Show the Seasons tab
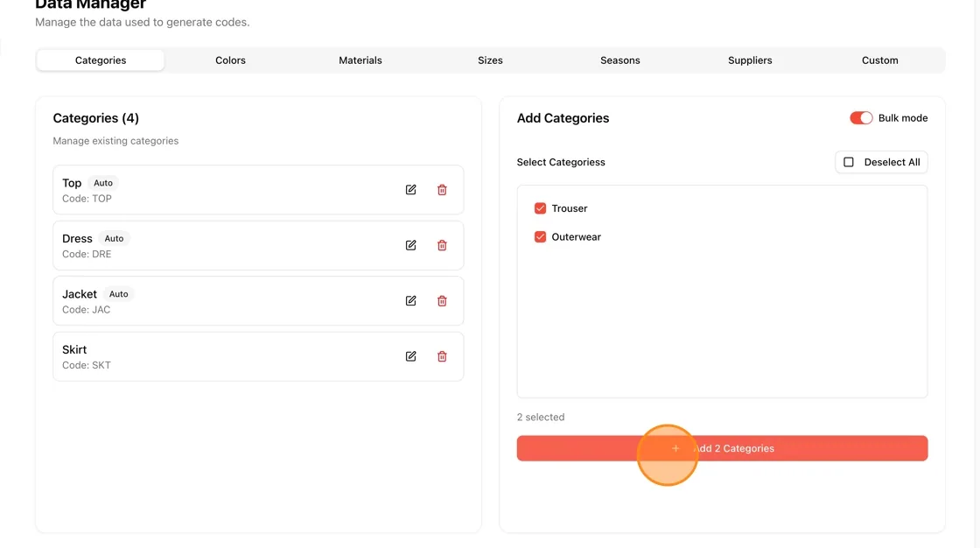The width and height of the screenshot is (980, 548). [x=620, y=60]
